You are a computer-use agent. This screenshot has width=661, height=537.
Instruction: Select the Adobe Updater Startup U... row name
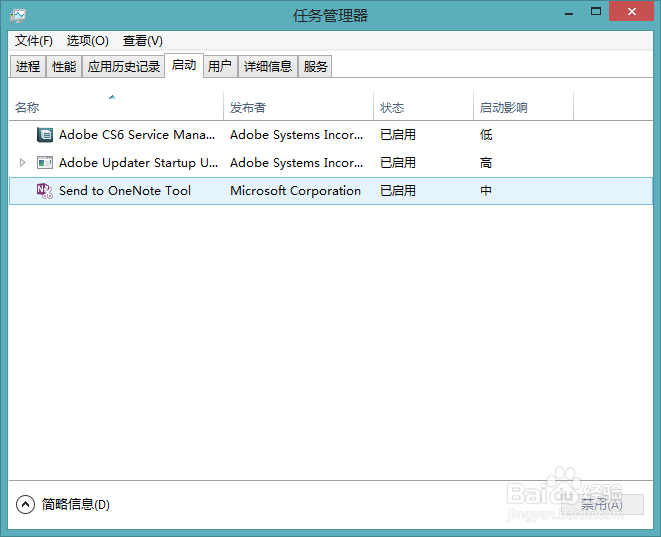(x=138, y=163)
